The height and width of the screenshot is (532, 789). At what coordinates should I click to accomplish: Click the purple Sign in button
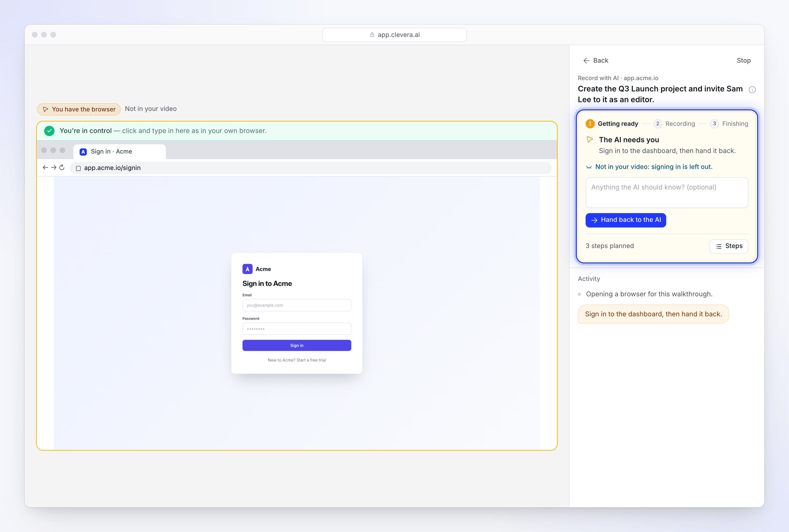pyautogui.click(x=297, y=345)
